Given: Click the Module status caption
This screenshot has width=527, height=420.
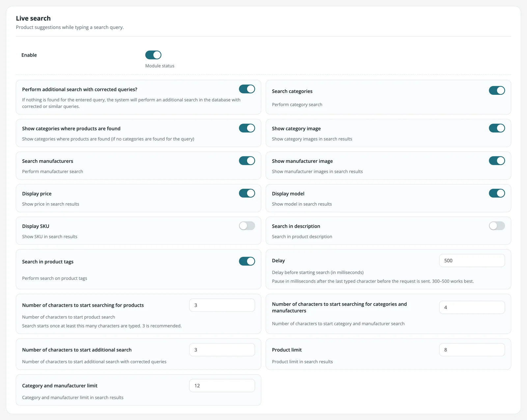Looking at the screenshot, I should coord(160,66).
